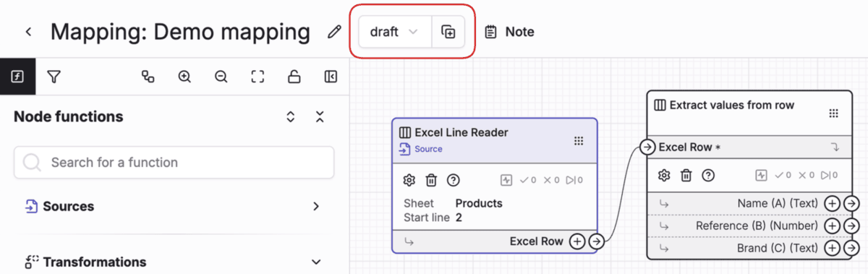Click the Products sheet value
Screen dimensions: 868x274
pos(479,203)
